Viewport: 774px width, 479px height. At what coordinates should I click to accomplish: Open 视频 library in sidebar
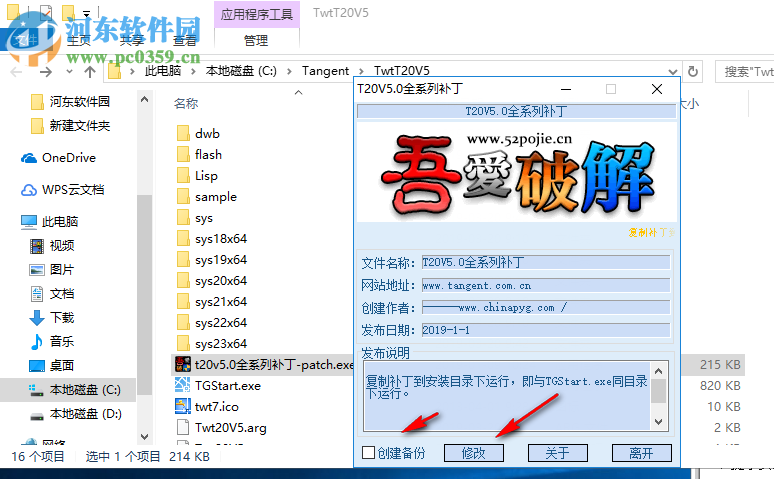(52, 245)
